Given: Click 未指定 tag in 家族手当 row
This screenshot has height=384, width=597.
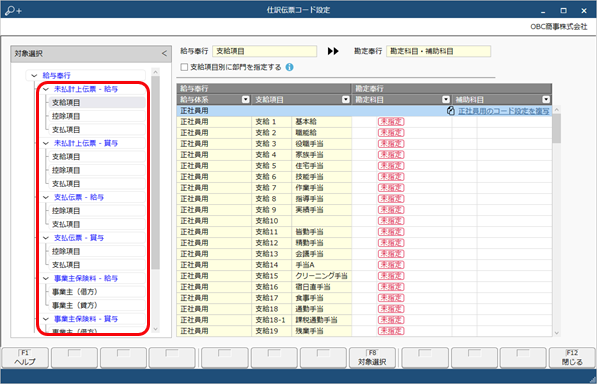Looking at the screenshot, I should coord(391,155).
